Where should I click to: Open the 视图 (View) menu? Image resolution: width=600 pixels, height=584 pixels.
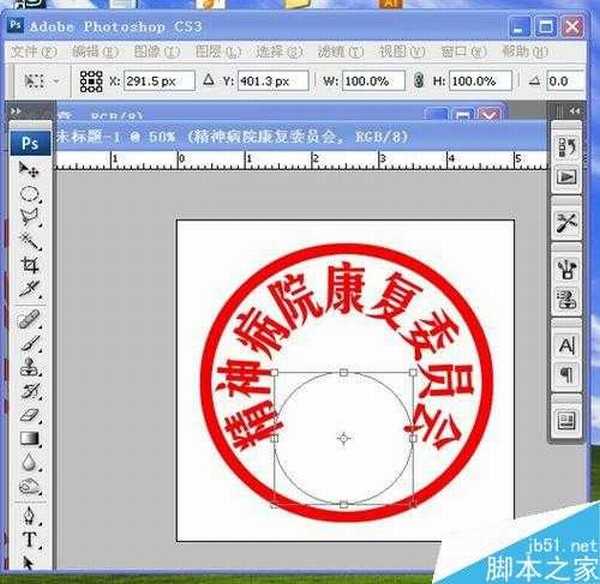coord(402,52)
